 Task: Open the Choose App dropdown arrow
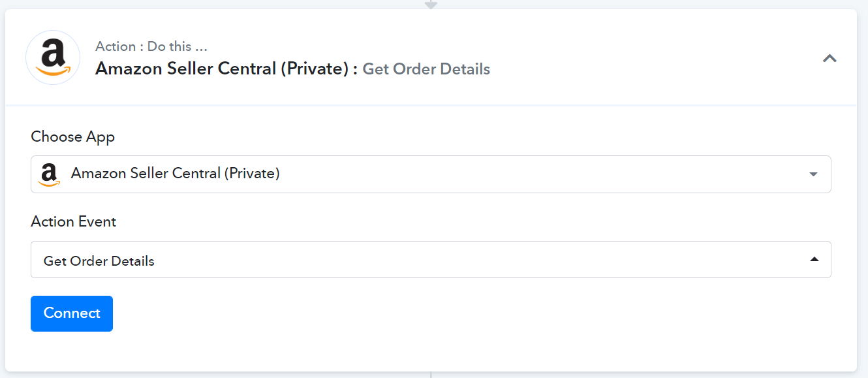[813, 174]
